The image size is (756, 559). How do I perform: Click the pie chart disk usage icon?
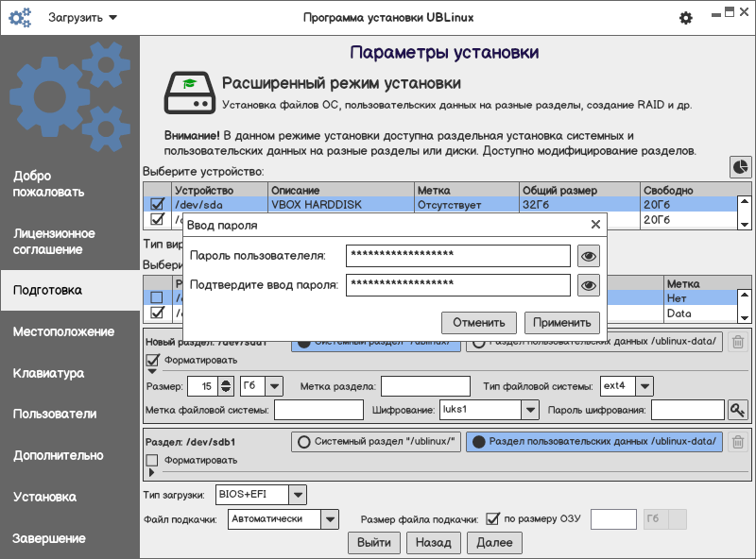[x=740, y=167]
